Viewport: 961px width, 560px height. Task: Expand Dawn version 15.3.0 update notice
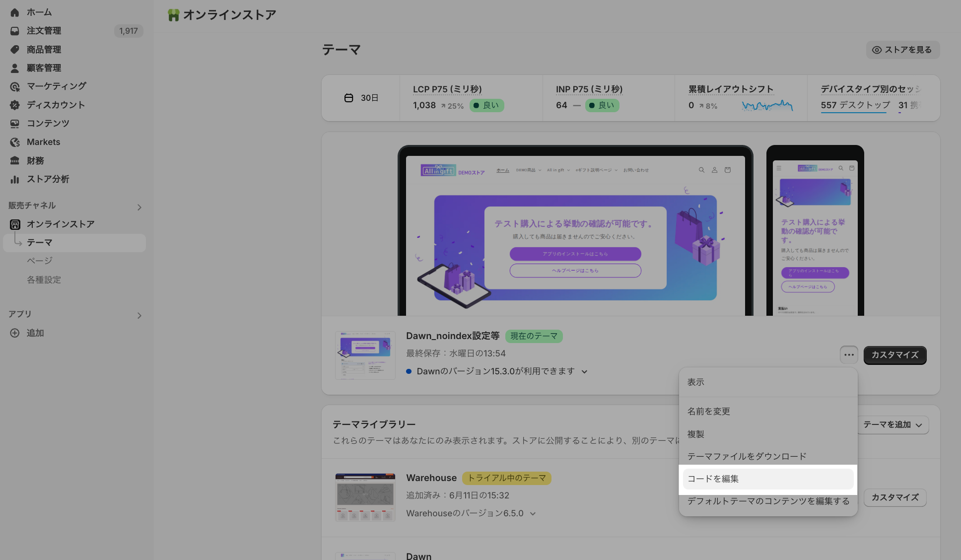[585, 372]
